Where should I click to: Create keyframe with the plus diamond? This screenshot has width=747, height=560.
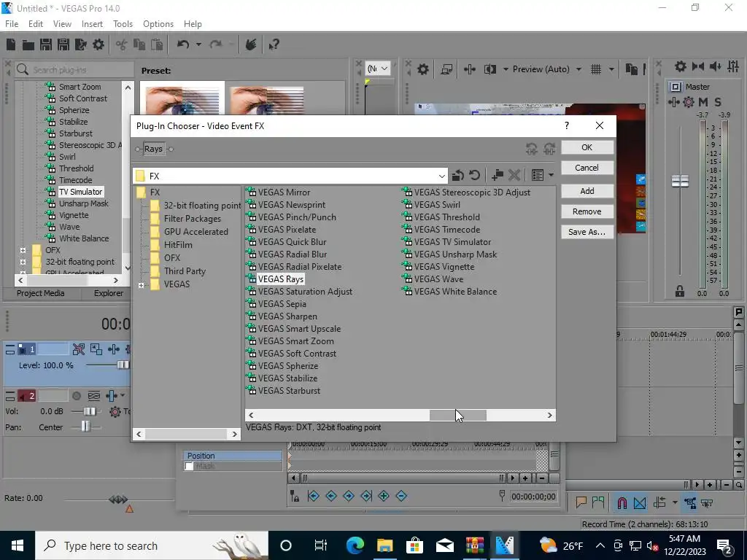point(384,496)
